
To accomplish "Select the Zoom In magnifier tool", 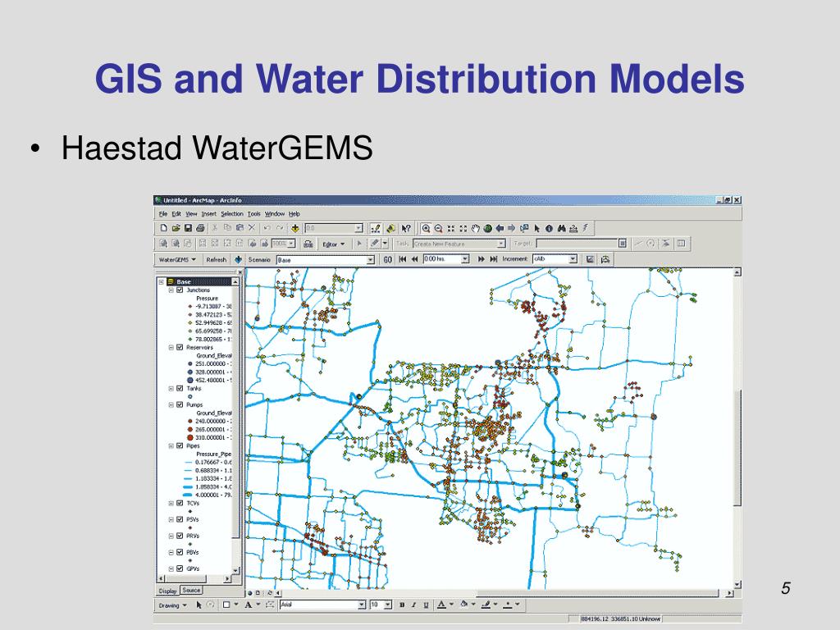I will [x=426, y=229].
